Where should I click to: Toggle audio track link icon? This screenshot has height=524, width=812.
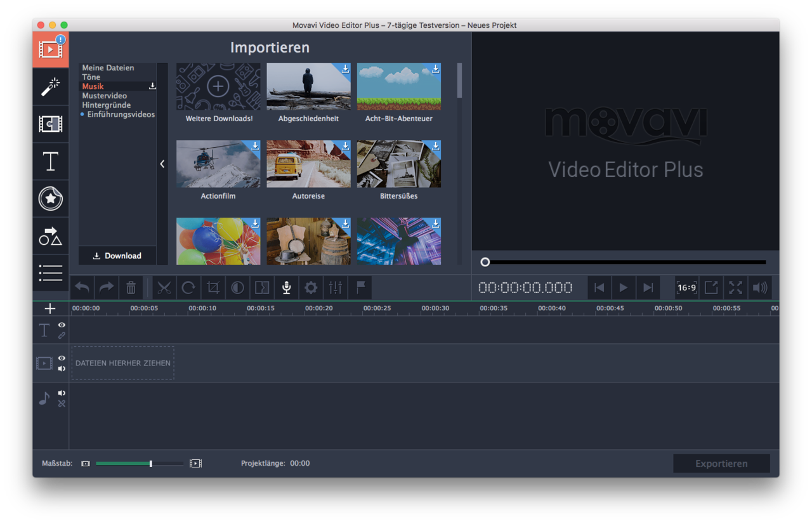[62, 403]
